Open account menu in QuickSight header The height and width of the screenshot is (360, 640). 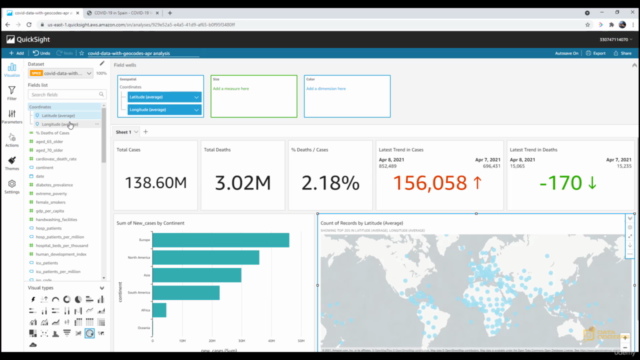point(616,39)
